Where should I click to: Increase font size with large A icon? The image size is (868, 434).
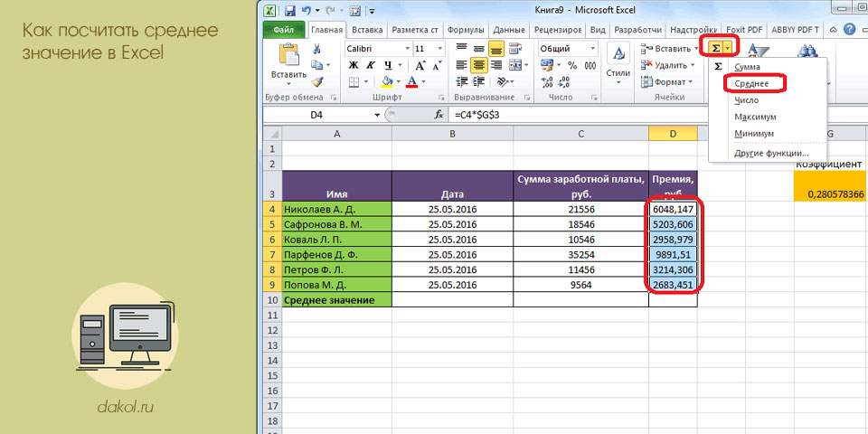pos(420,65)
